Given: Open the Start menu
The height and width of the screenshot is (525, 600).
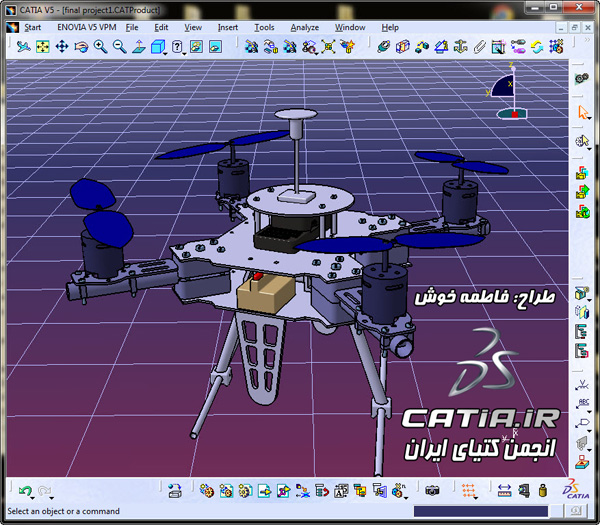Looking at the screenshot, I should (32, 28).
